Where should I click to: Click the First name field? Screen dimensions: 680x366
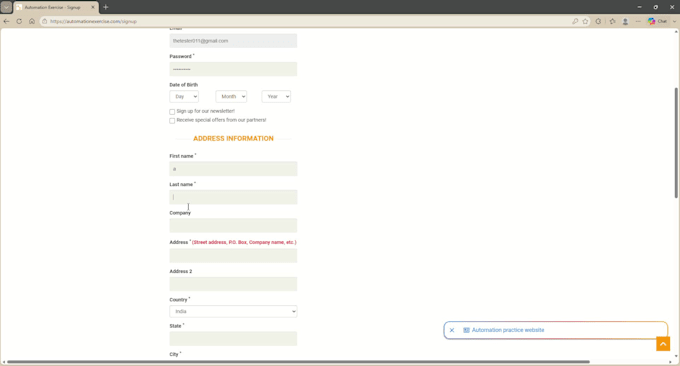pyautogui.click(x=233, y=169)
